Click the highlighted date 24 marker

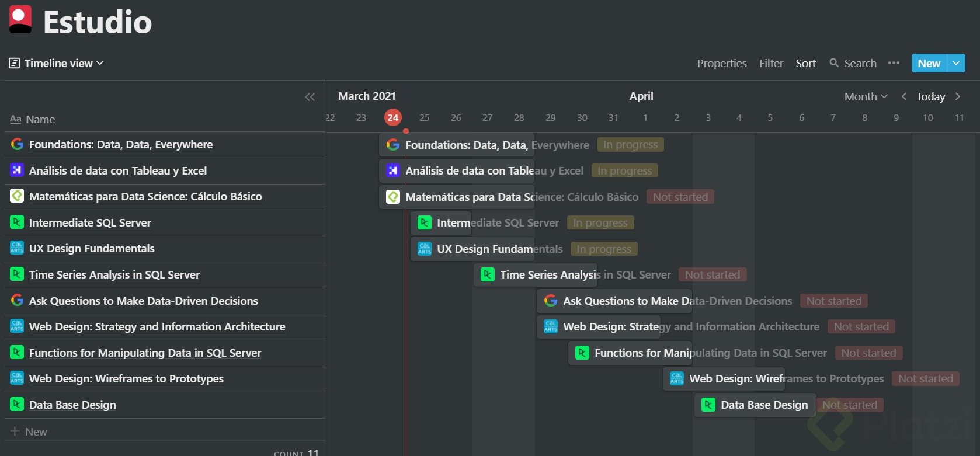[x=393, y=117]
